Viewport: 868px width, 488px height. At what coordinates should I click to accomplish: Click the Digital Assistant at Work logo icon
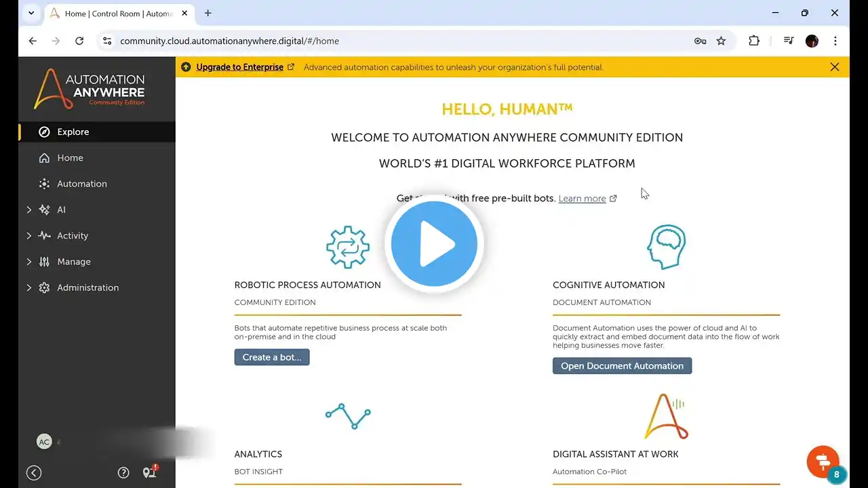pyautogui.click(x=666, y=417)
